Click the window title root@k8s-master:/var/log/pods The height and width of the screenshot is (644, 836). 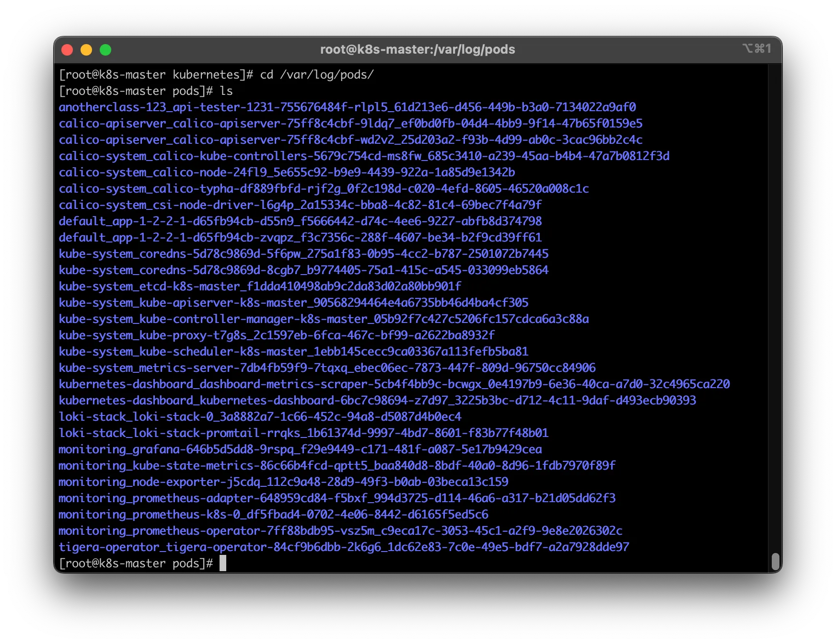pyautogui.click(x=418, y=49)
